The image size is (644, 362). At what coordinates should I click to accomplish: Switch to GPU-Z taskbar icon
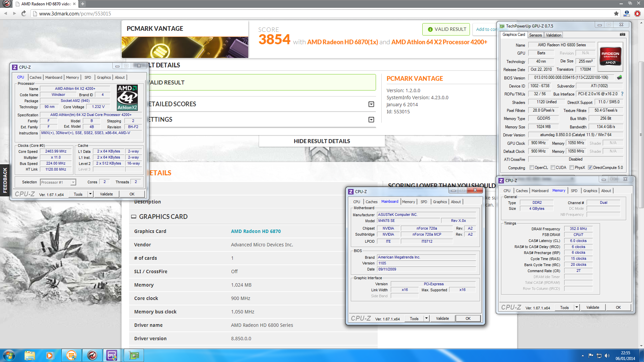pyautogui.click(x=134, y=355)
